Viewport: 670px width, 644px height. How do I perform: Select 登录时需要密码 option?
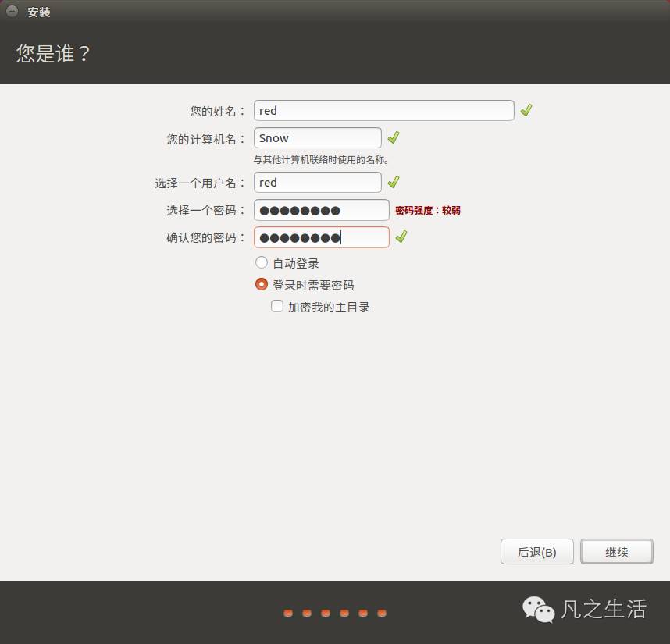(262, 284)
